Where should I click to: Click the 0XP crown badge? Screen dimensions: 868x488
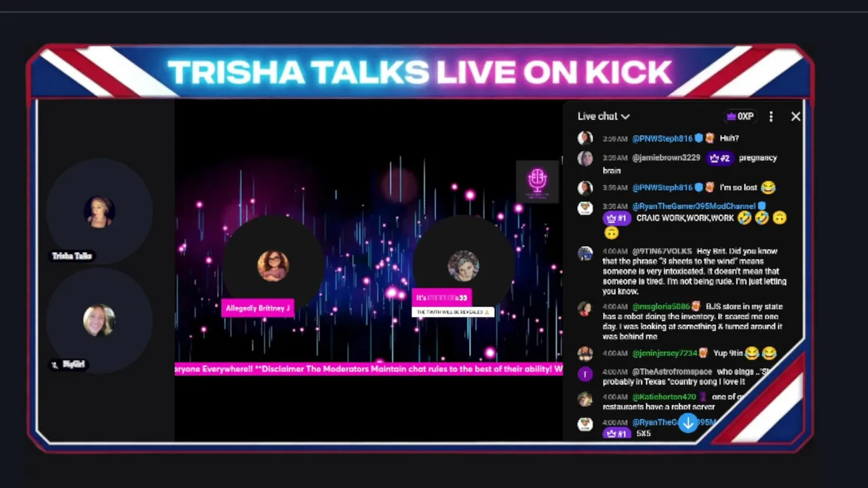pyautogui.click(x=740, y=117)
